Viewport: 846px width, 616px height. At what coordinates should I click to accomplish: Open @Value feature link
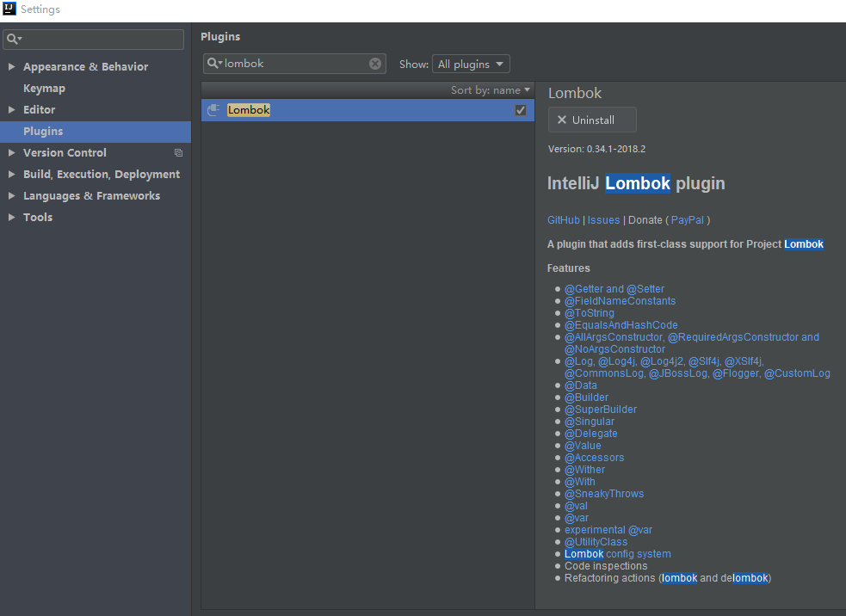click(x=583, y=446)
